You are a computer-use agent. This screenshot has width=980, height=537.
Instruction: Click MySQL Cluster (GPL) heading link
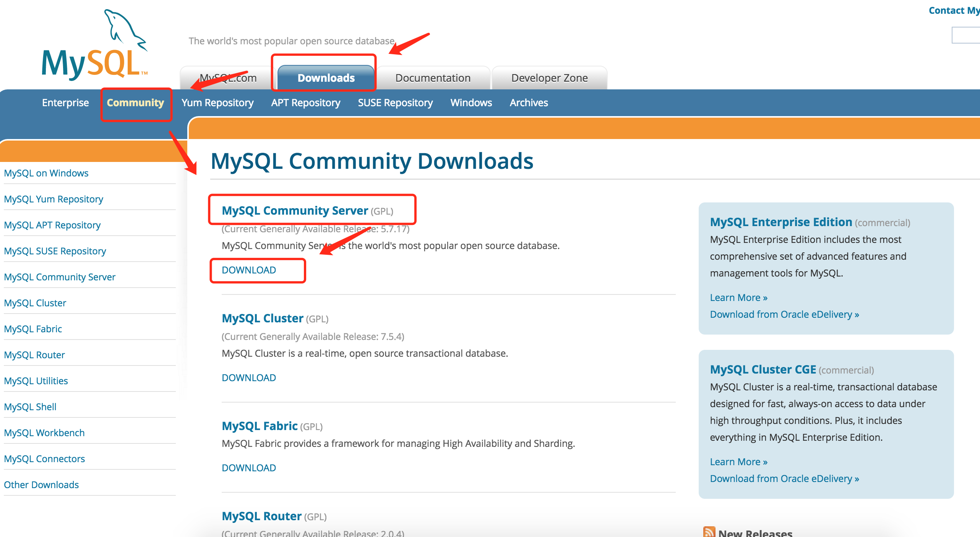click(x=263, y=318)
